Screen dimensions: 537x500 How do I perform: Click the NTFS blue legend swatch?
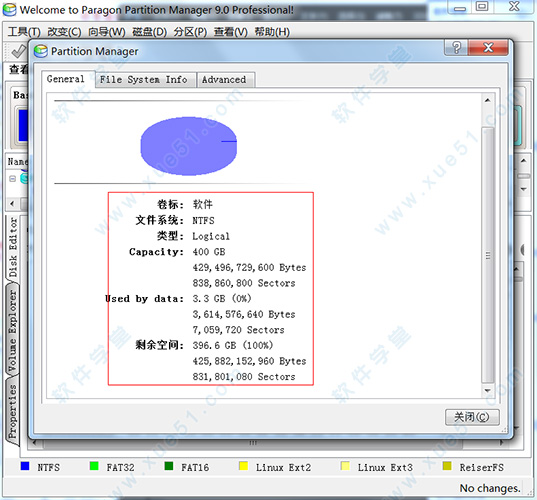pos(25,466)
